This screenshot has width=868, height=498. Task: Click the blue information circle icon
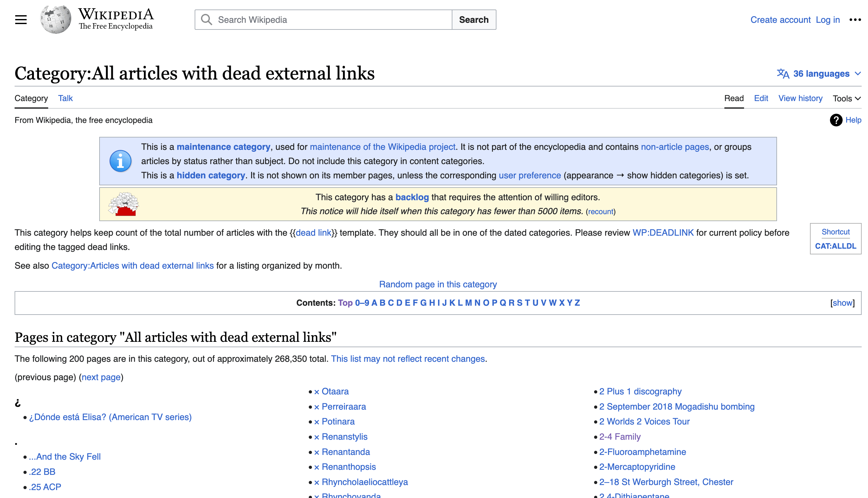120,161
